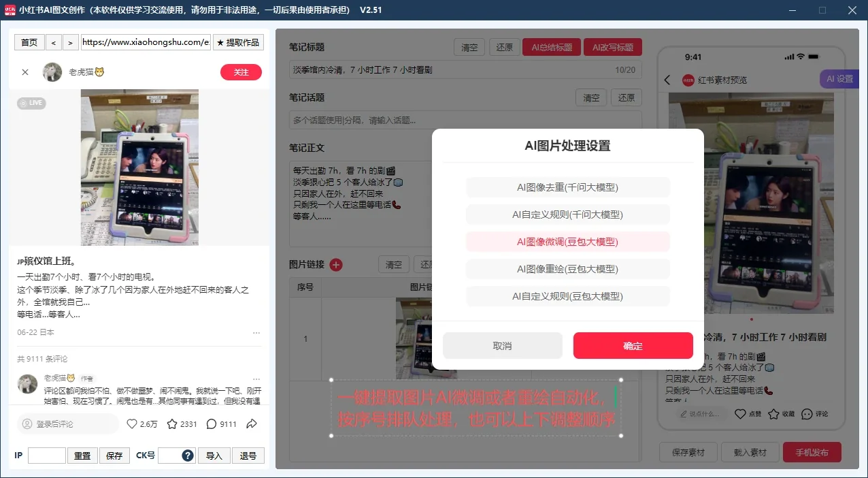Image resolution: width=868 pixels, height=478 pixels.
Task: Click the 笔记标题 text field
Action: point(465,69)
